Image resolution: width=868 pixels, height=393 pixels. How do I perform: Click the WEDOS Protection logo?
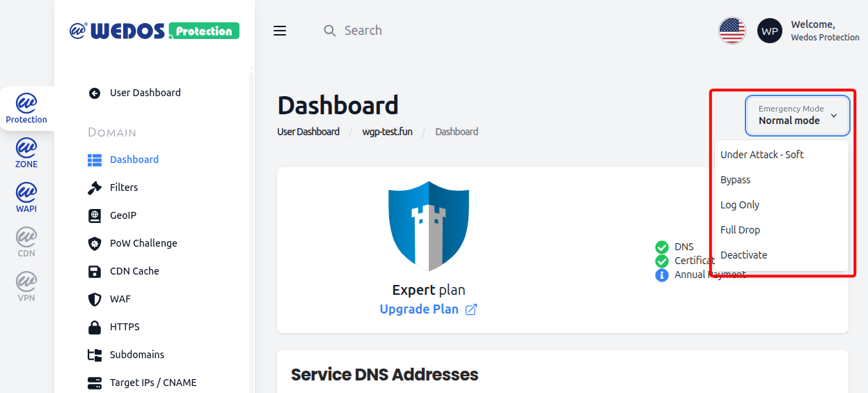155,30
